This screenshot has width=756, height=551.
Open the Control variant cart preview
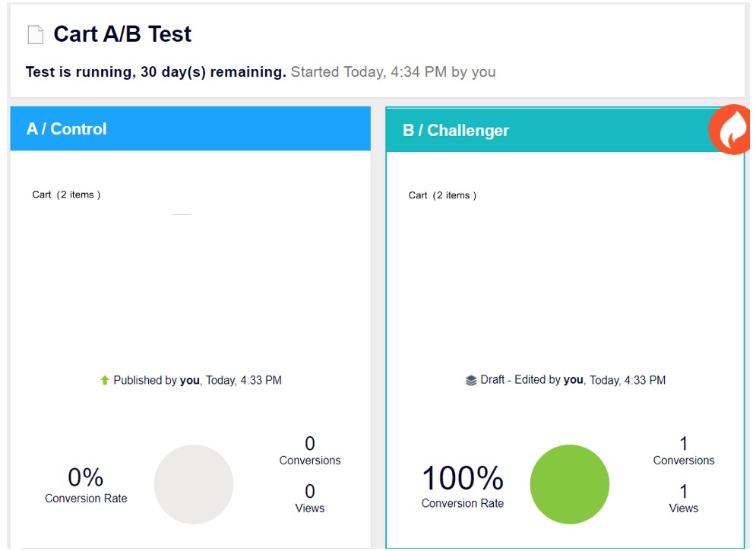(x=190, y=266)
